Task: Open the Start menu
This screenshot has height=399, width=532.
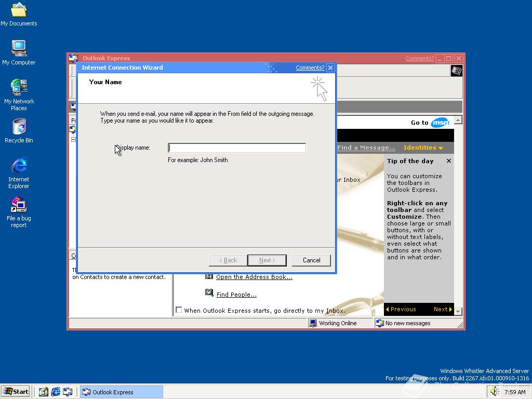Action: tap(15, 391)
